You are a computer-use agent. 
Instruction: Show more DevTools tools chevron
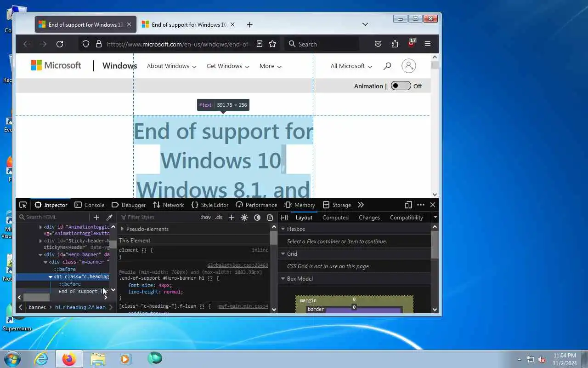pyautogui.click(x=361, y=205)
